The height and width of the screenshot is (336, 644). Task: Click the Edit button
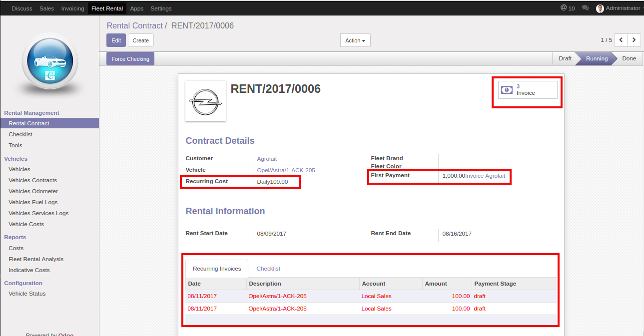(x=116, y=40)
